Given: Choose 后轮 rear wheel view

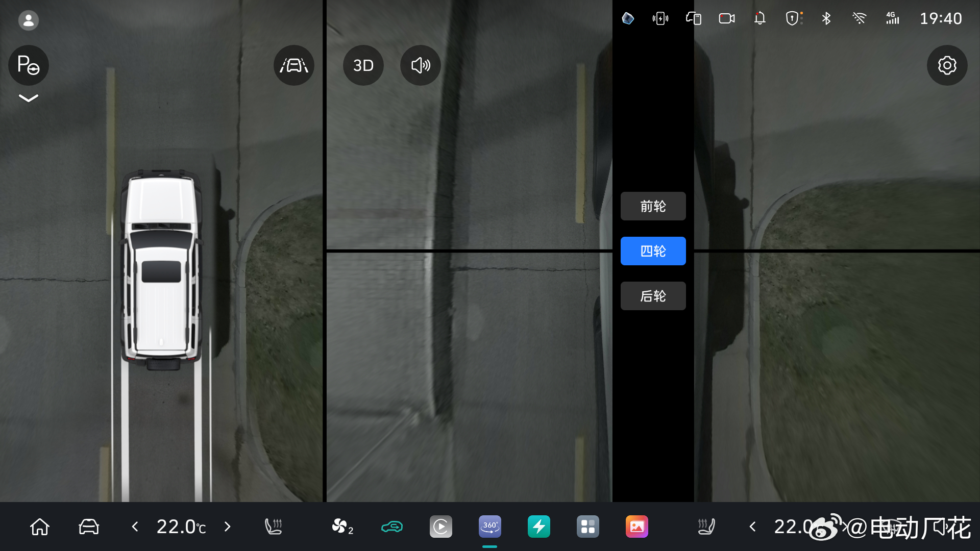Looking at the screenshot, I should point(653,296).
